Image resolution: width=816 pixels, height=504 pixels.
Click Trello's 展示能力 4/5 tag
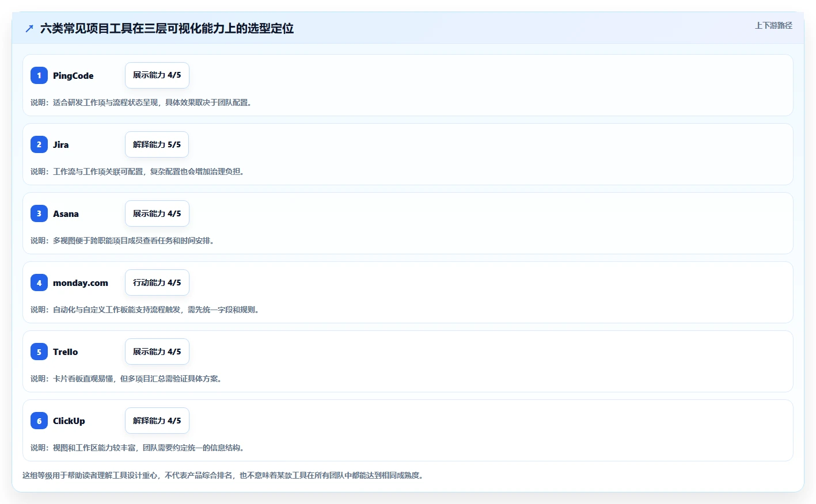tap(157, 352)
